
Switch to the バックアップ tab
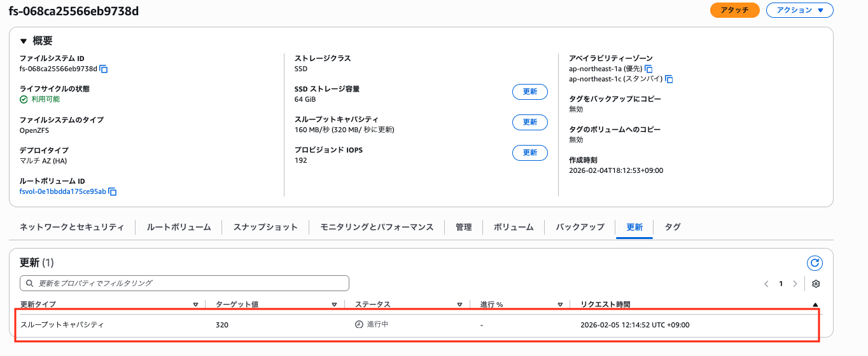click(580, 227)
